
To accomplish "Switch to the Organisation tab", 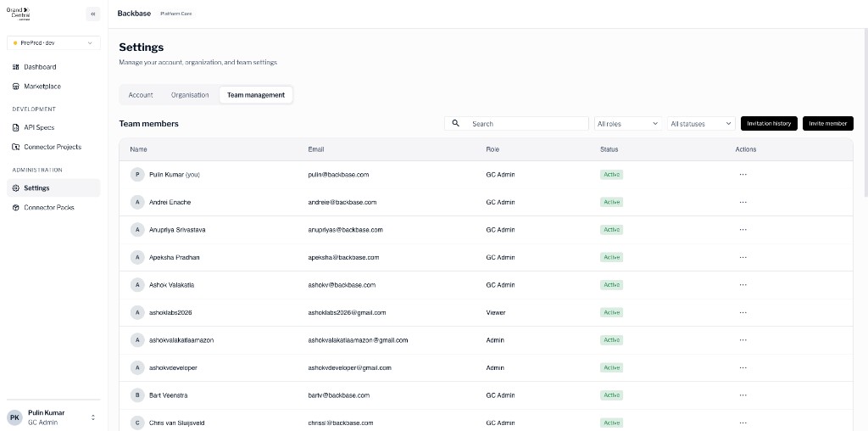I will [190, 95].
